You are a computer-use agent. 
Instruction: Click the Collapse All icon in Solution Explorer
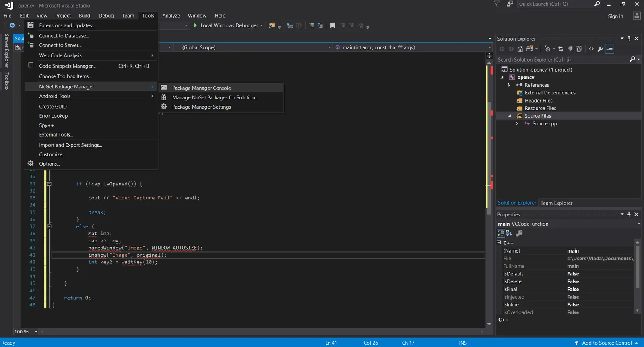(x=570, y=49)
